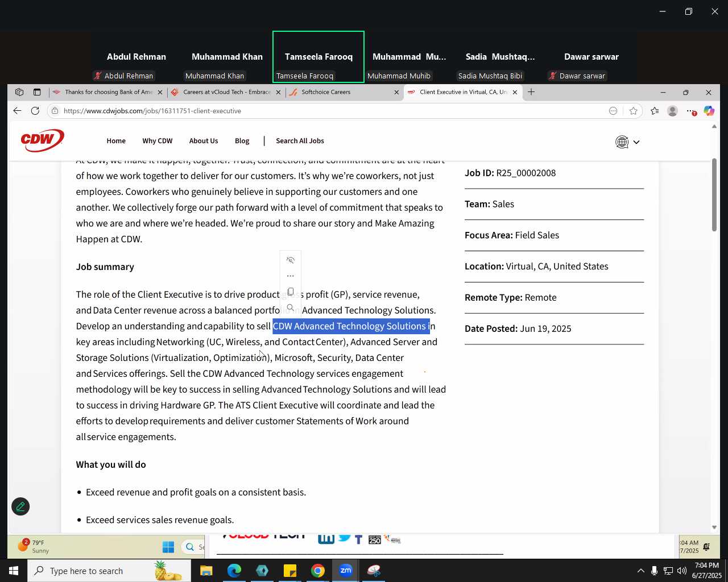Reload the CDW jobs page

pos(35,111)
